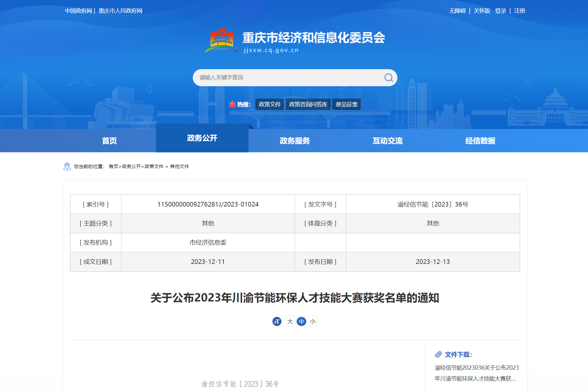Click the 政策文件 hot search tag

tap(269, 105)
